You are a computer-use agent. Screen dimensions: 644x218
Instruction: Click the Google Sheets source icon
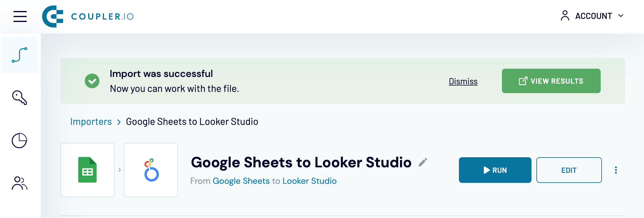point(88,170)
